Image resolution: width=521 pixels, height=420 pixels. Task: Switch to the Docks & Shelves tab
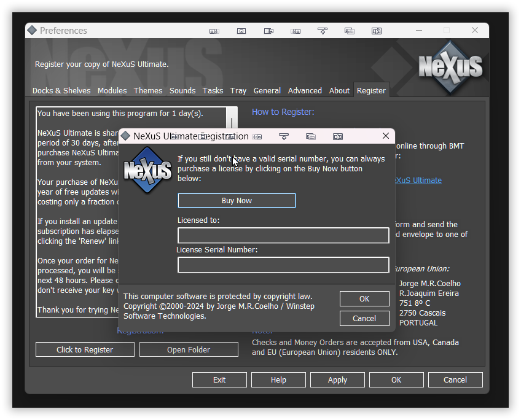[x=61, y=90]
